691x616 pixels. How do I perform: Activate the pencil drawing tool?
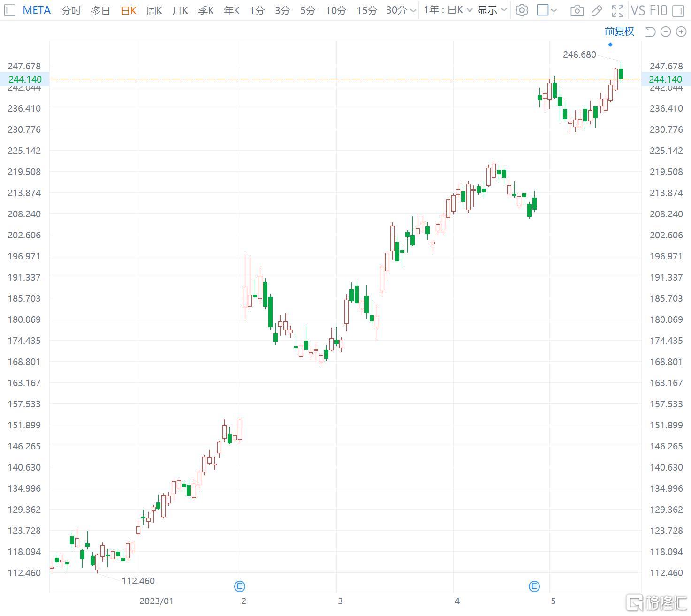(x=597, y=10)
